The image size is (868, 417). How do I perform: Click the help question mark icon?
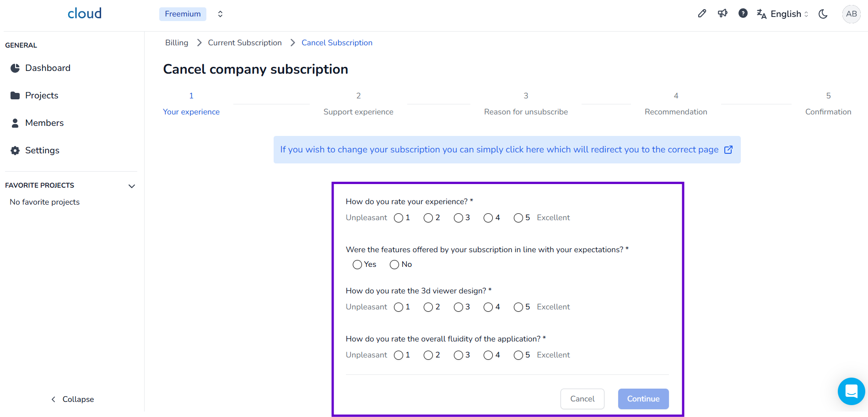click(x=743, y=14)
